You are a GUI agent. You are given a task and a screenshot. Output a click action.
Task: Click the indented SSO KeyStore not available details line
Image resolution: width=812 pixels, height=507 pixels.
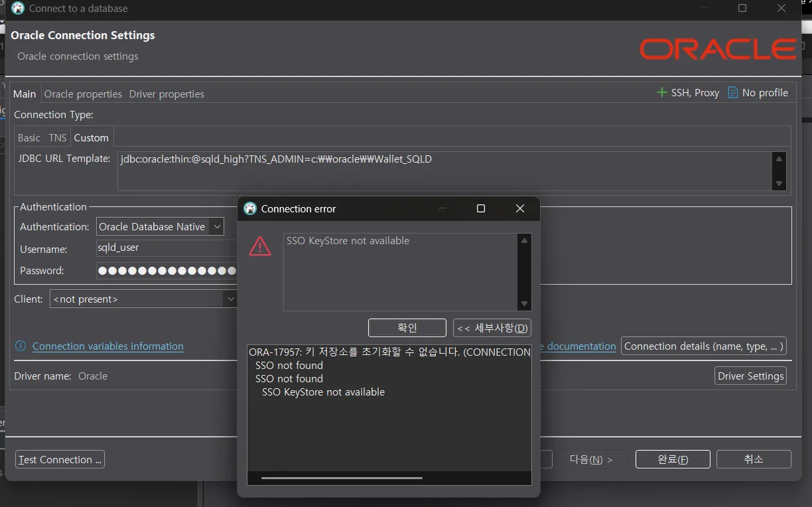[x=323, y=392]
